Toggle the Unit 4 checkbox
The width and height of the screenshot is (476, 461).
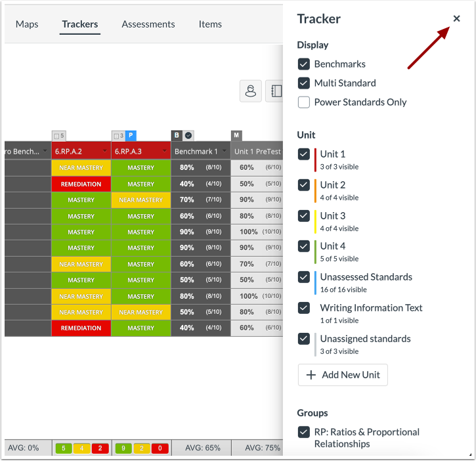coord(303,246)
